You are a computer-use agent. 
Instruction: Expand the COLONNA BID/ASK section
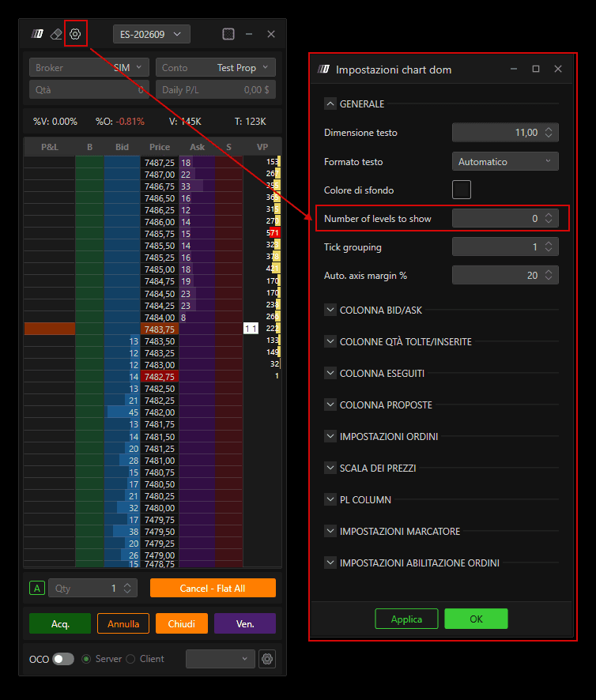tap(330, 310)
